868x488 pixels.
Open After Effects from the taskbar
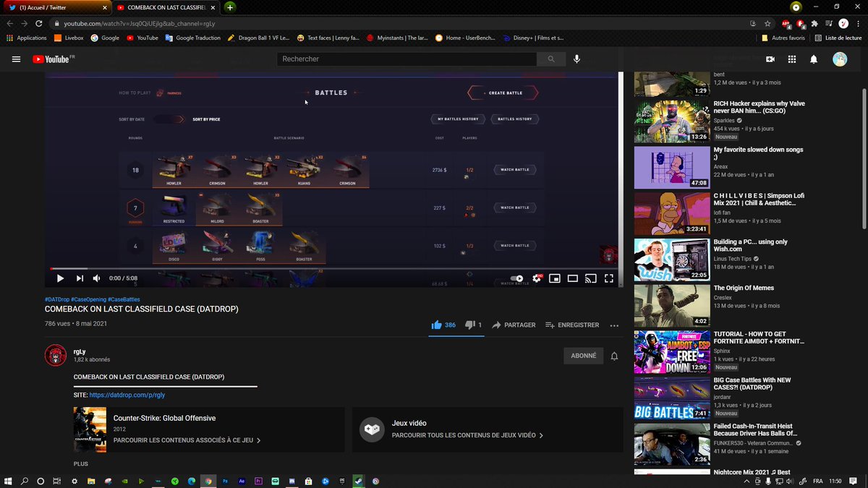[x=242, y=481]
